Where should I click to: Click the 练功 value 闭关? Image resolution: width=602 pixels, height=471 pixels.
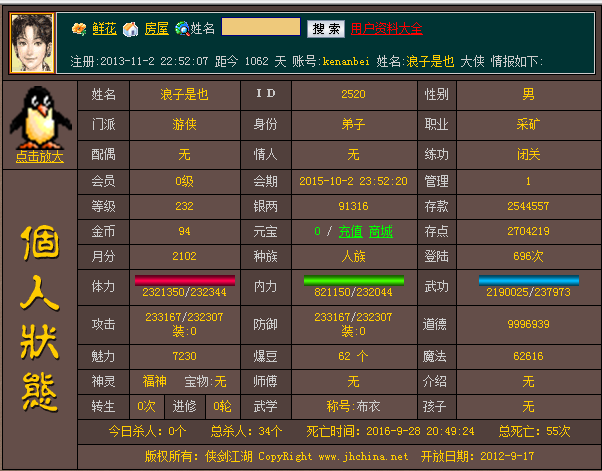point(528,154)
